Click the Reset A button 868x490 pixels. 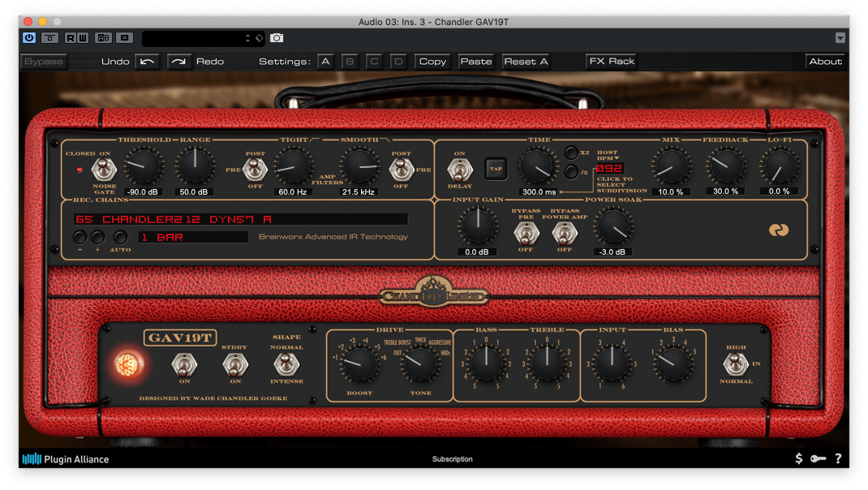coord(526,62)
